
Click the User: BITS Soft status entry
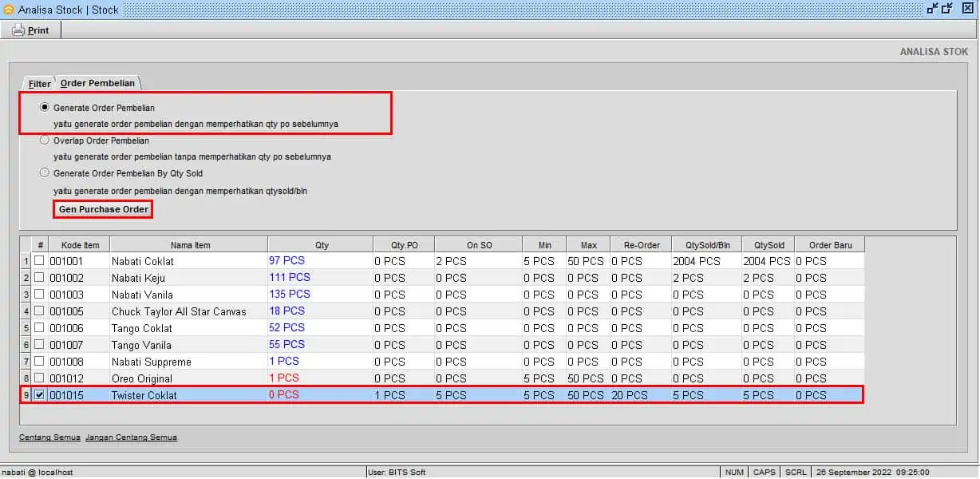[543, 473]
